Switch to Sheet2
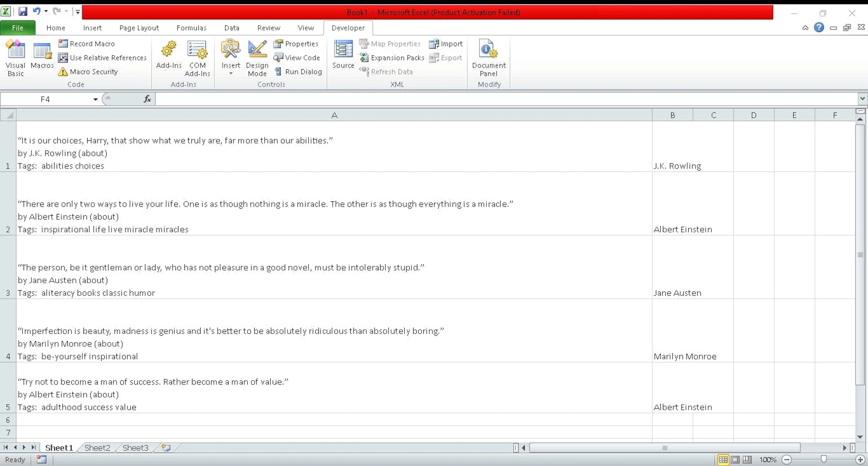 tap(97, 448)
